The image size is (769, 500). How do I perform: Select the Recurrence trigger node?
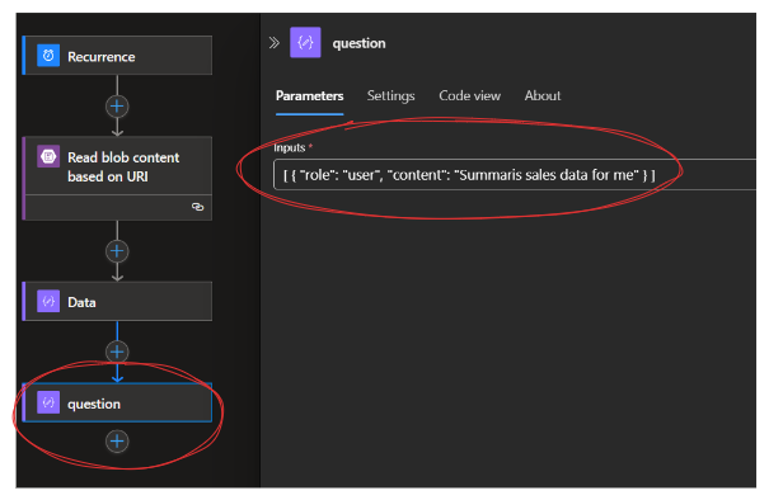[x=118, y=55]
